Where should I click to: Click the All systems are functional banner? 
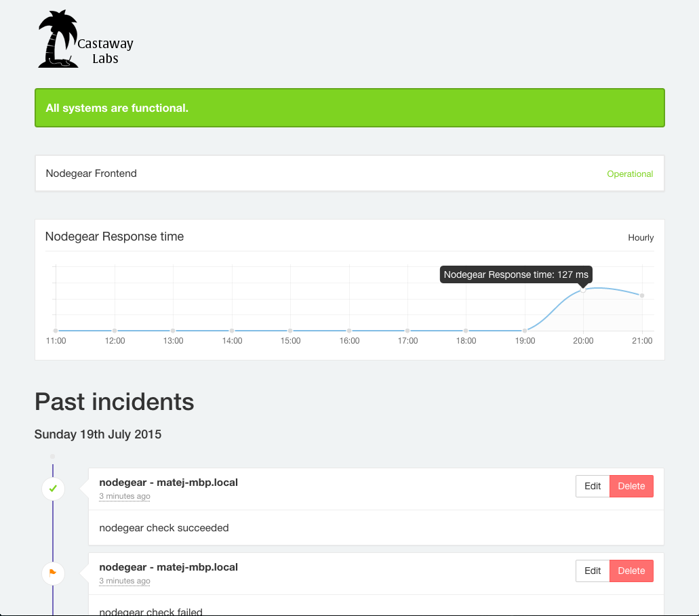click(x=349, y=108)
